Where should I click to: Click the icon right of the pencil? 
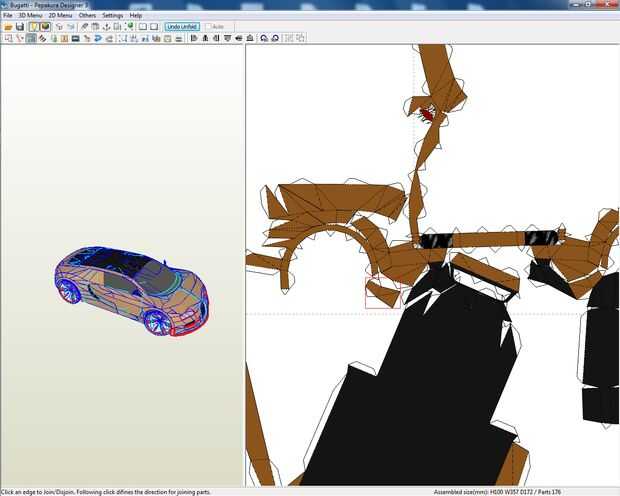tap(95, 27)
